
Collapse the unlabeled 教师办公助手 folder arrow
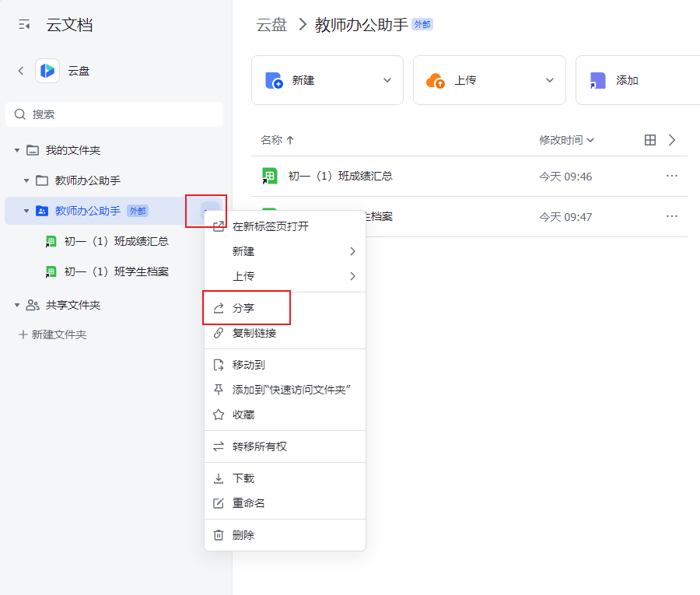[x=26, y=180]
